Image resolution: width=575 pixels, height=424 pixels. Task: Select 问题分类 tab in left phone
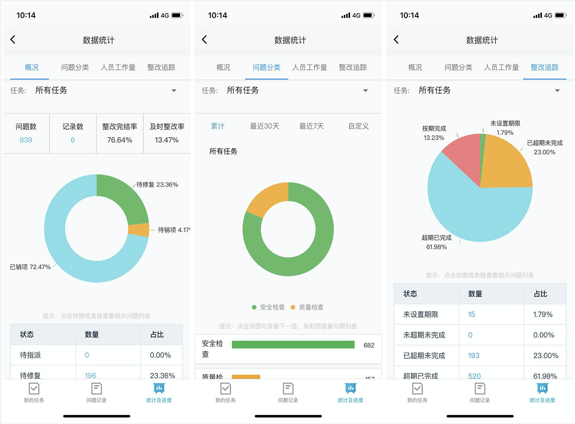pyautogui.click(x=75, y=67)
